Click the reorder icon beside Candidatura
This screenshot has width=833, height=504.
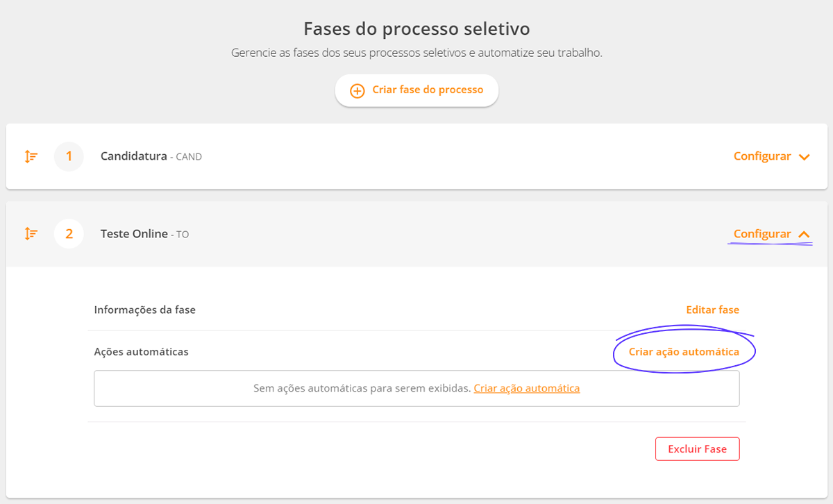click(x=31, y=157)
